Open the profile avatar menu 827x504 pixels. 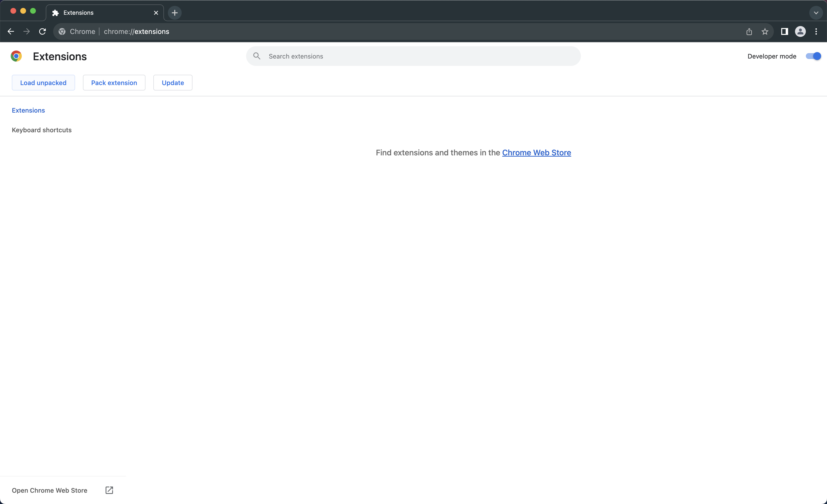[800, 31]
